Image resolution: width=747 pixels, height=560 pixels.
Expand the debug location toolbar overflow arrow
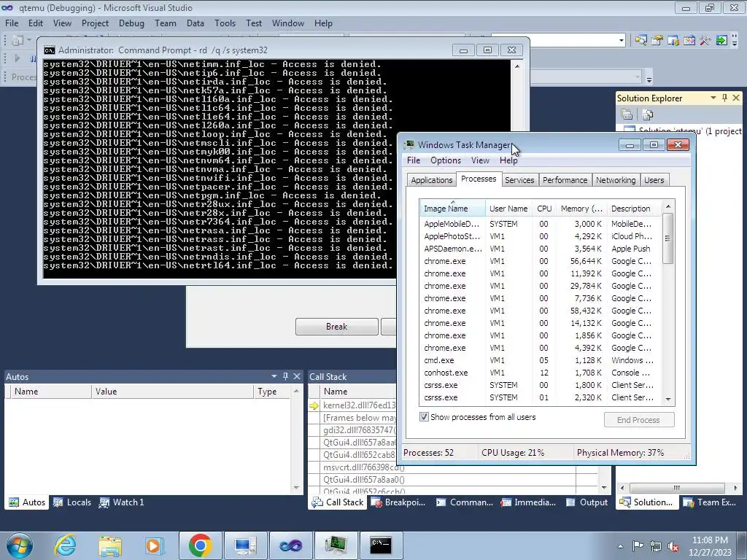(x=649, y=78)
